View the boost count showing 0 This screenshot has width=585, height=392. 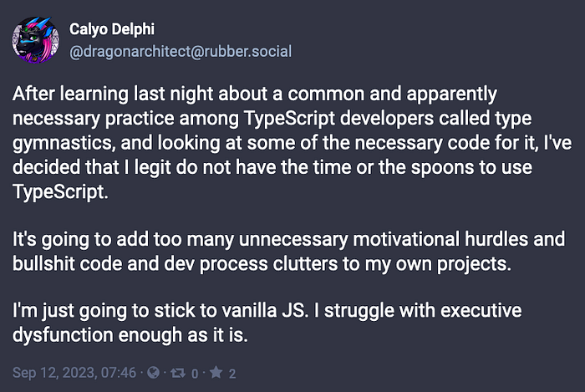click(195, 374)
